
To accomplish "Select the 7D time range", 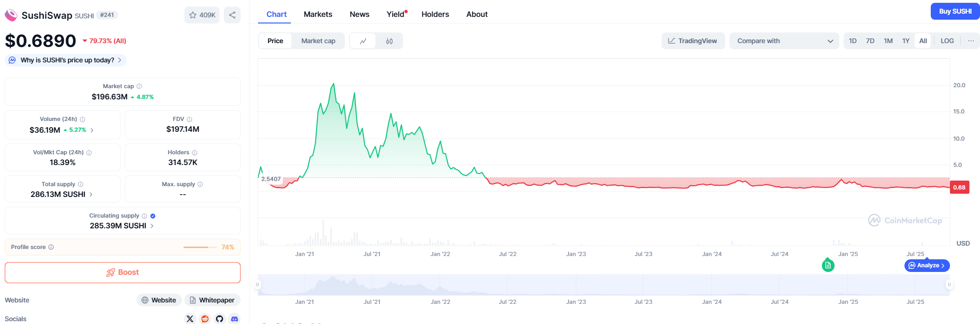I will [x=870, y=41].
